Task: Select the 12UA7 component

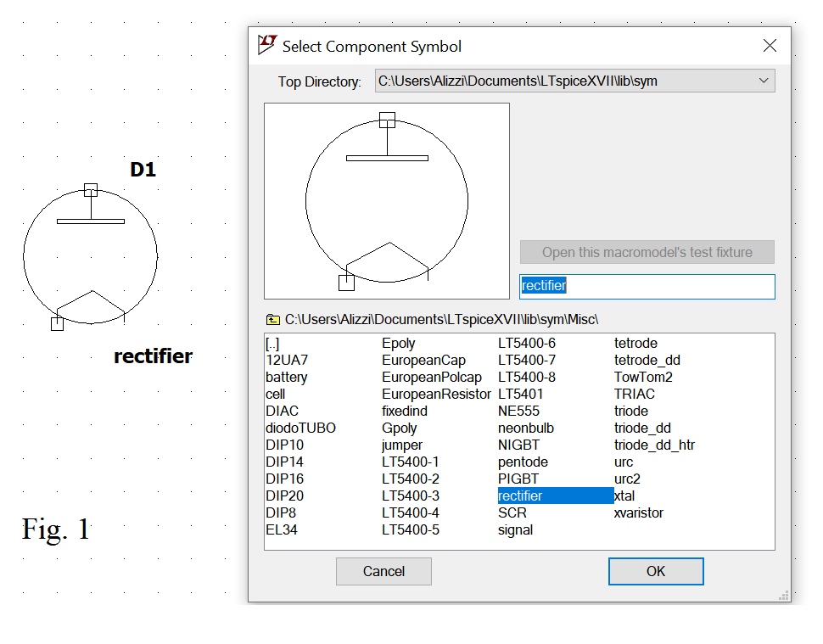Action: point(287,361)
